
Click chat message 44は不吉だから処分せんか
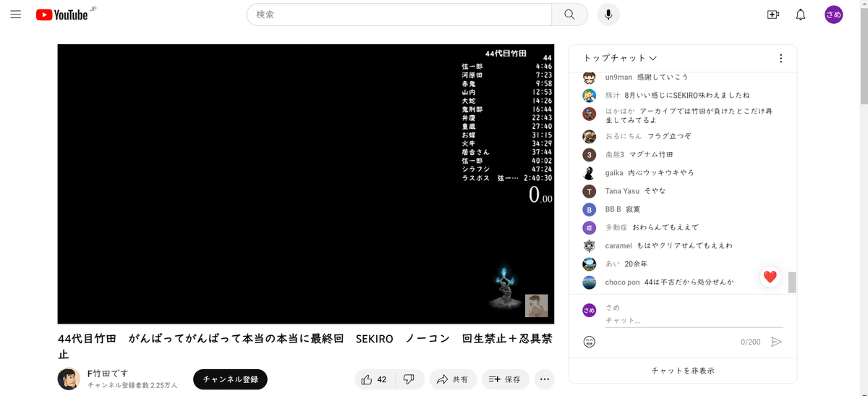pos(689,282)
